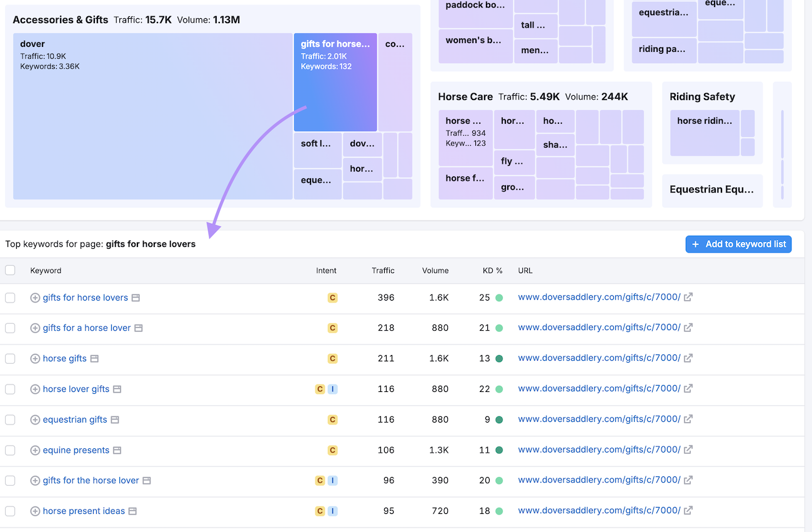Sort table by Traffic column
The height and width of the screenshot is (532, 812).
[x=383, y=271]
